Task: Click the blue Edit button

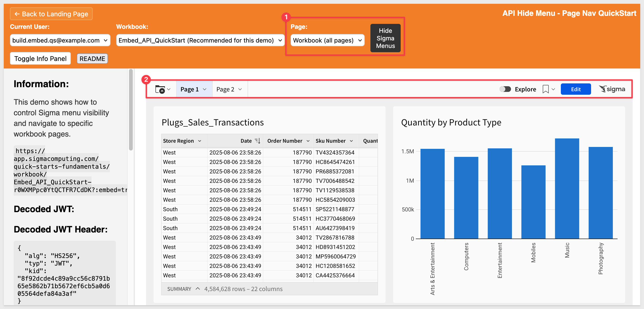Action: pos(575,89)
